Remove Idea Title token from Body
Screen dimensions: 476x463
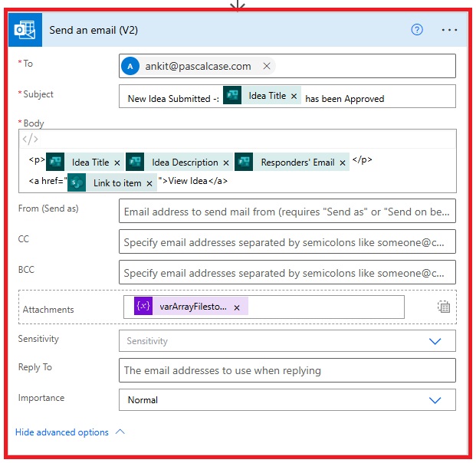tap(117, 163)
